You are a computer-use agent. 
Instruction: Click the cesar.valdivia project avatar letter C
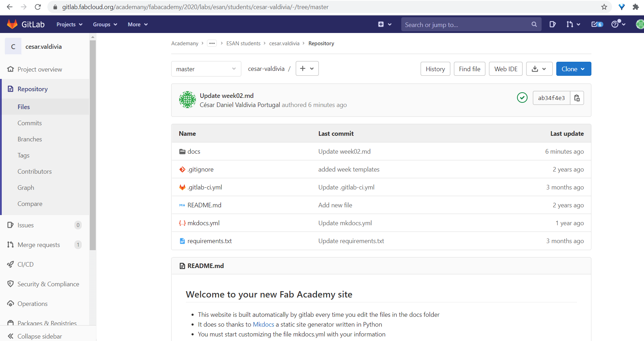pos(13,47)
